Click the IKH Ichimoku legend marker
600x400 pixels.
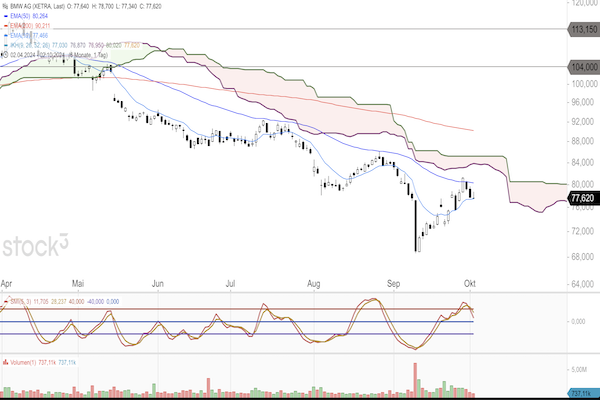pyautogui.click(x=5, y=45)
